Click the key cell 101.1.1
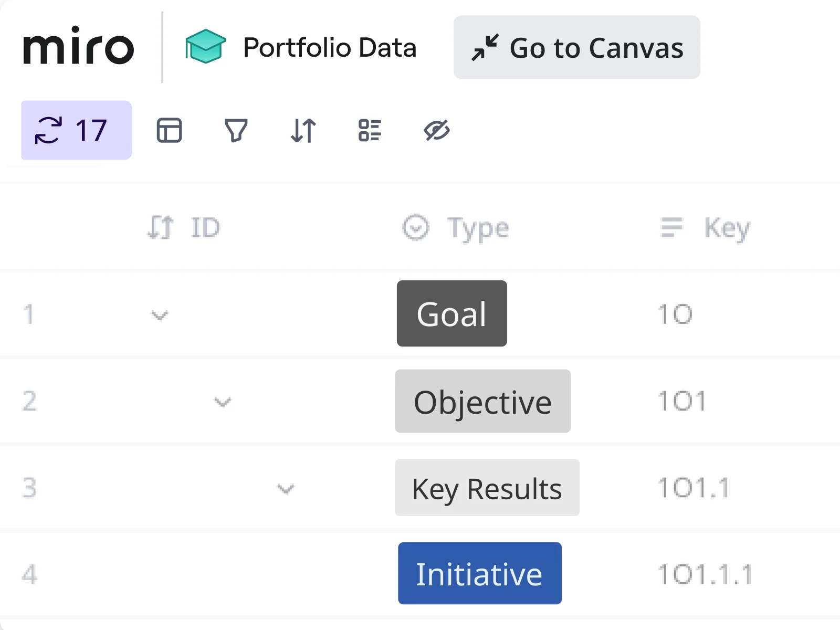The width and height of the screenshot is (840, 630). click(x=705, y=574)
